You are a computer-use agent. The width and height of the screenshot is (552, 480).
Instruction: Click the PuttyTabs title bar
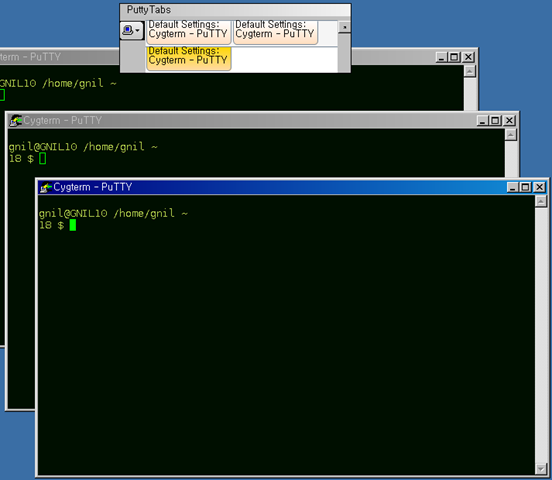click(235, 10)
